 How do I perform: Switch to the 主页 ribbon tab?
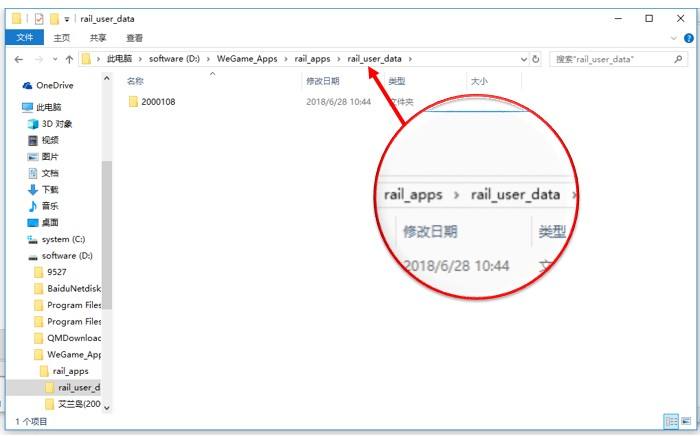click(x=62, y=38)
